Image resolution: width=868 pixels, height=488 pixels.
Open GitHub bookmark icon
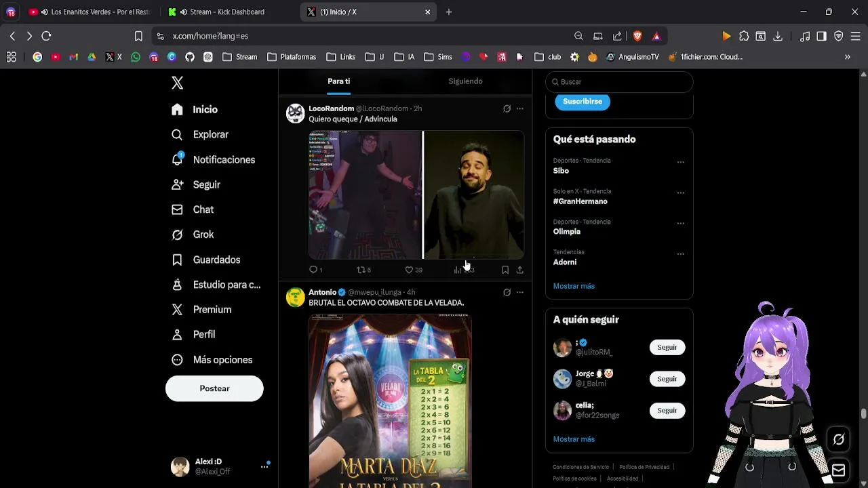(x=190, y=57)
